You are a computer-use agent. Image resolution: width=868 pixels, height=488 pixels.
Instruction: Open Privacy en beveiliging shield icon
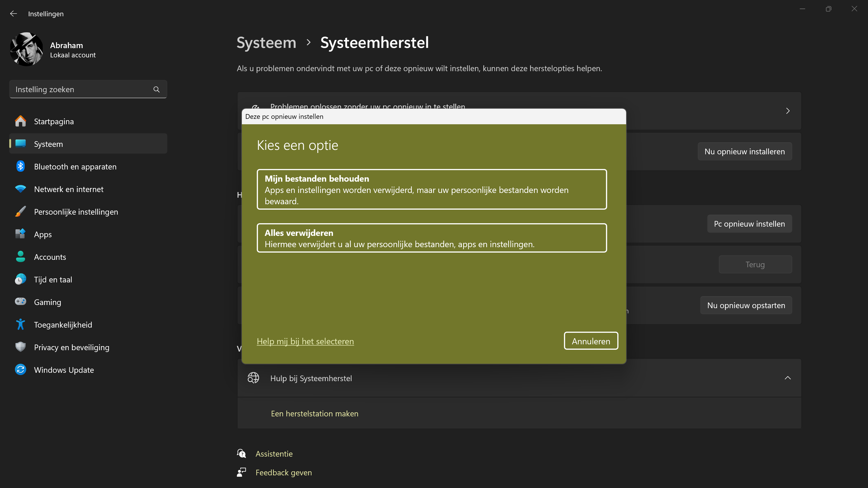tap(20, 347)
